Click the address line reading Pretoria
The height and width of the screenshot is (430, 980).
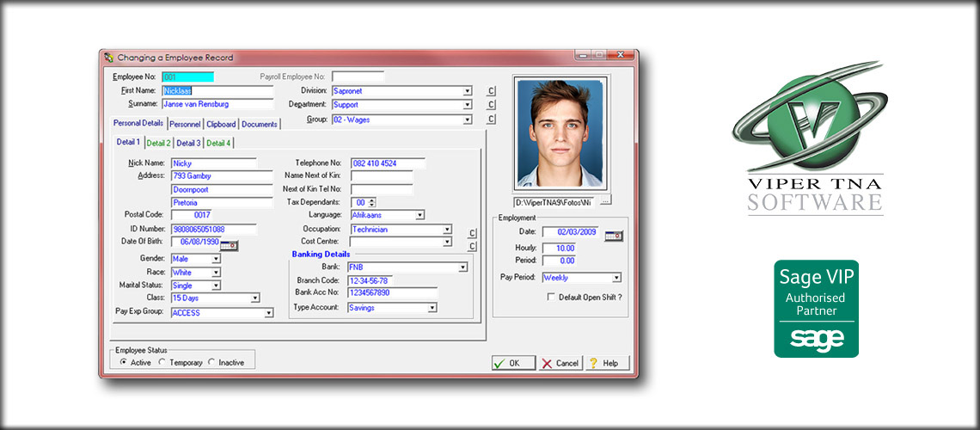coord(222,202)
